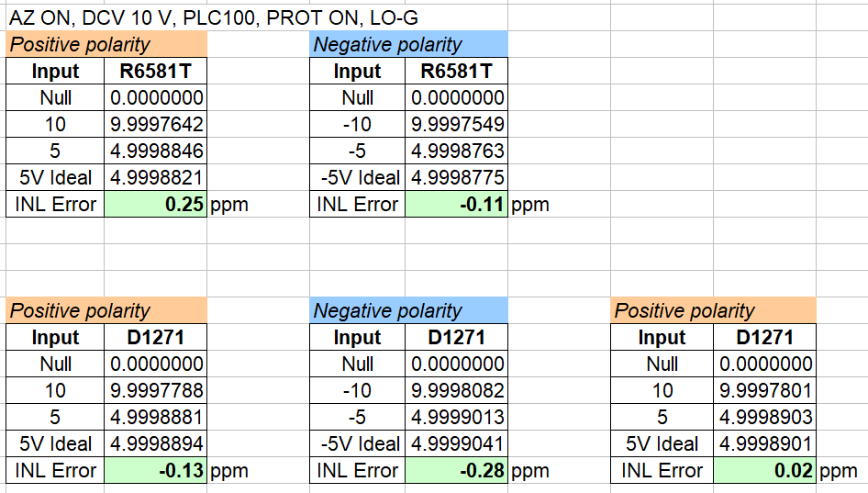Select R6581T negative -10 reading 9.9997549
Viewport: 868px width, 493px height.
pos(457,124)
